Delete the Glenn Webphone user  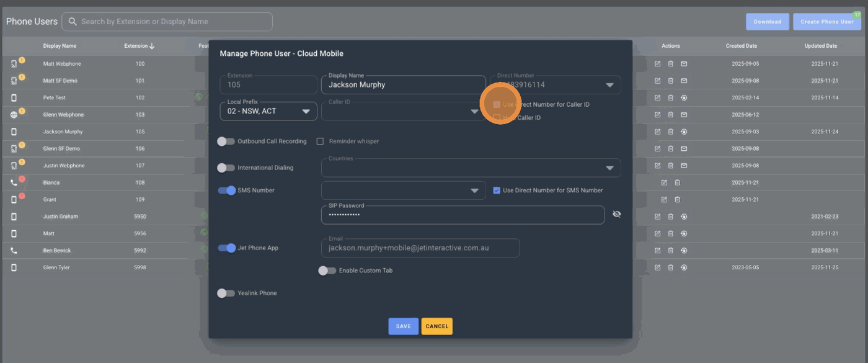[671, 115]
